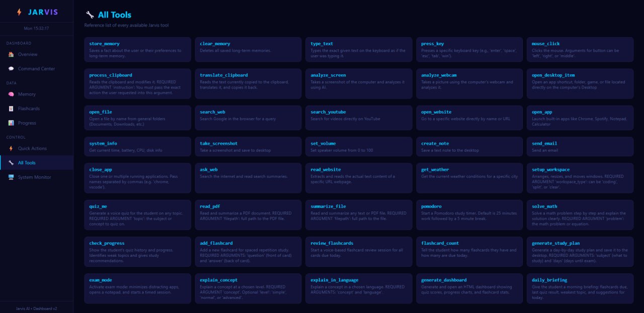Viewport: 644px width, 313px height.
Task: Click the analyze_webcam tool card
Action: tap(469, 84)
